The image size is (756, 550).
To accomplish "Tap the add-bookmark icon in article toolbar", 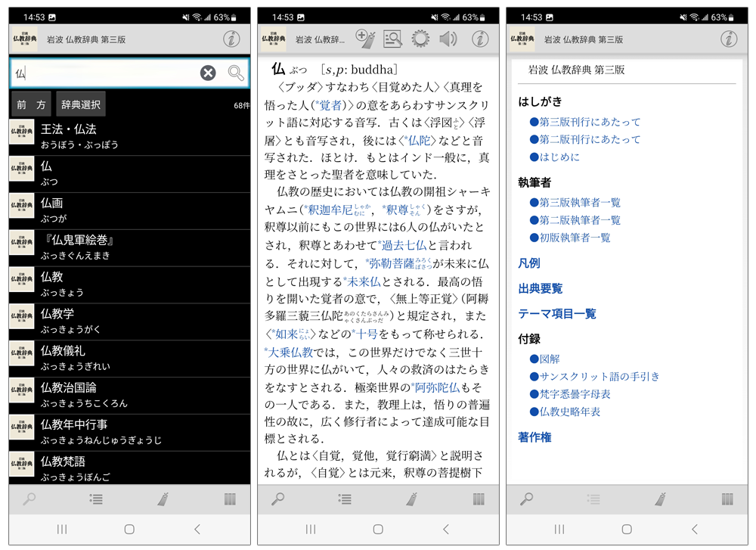I will tap(366, 39).
